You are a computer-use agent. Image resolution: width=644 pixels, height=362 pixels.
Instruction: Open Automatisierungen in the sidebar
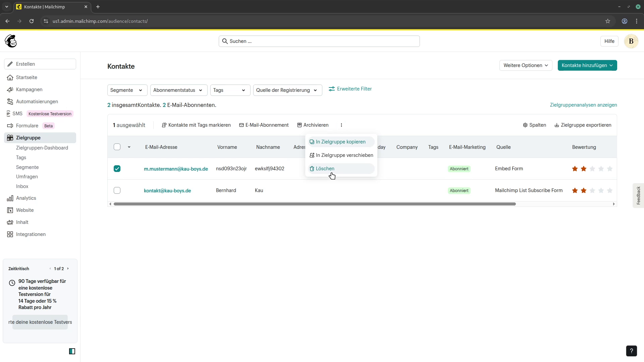click(37, 102)
